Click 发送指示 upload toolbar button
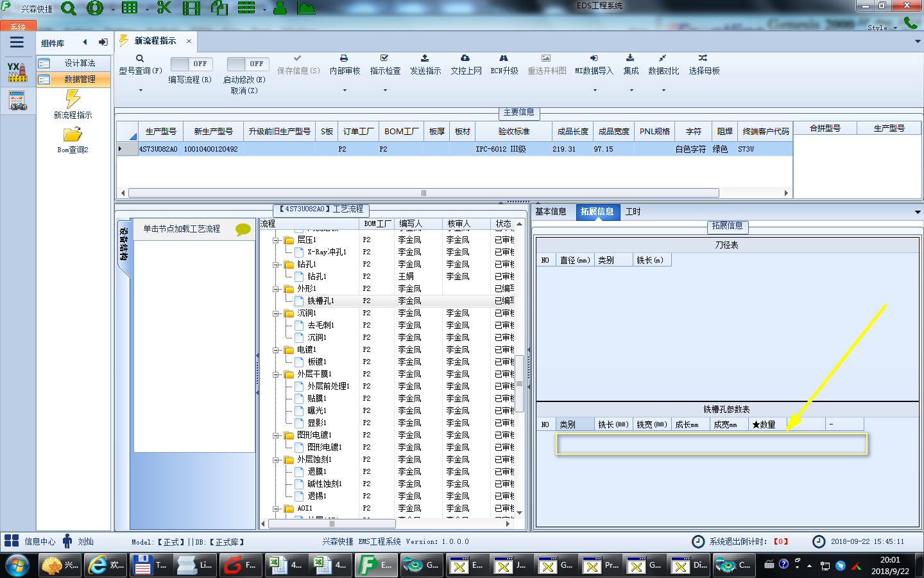This screenshot has height=578, width=924. 425,65
